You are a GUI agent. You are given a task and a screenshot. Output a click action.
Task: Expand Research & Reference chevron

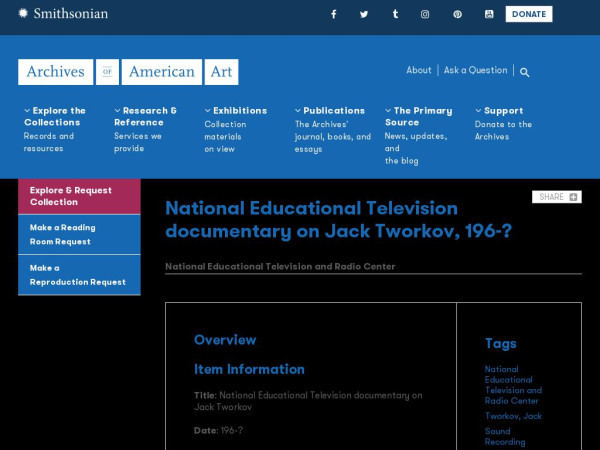(x=117, y=111)
